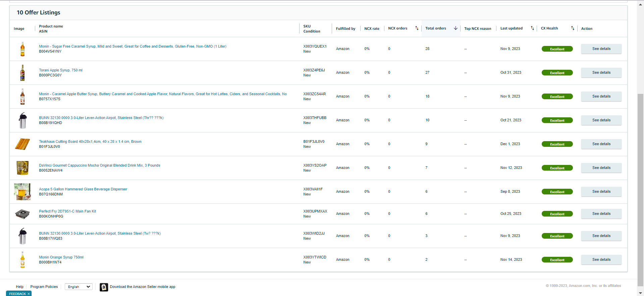Click date Sep 8, 2023

[x=510, y=191]
